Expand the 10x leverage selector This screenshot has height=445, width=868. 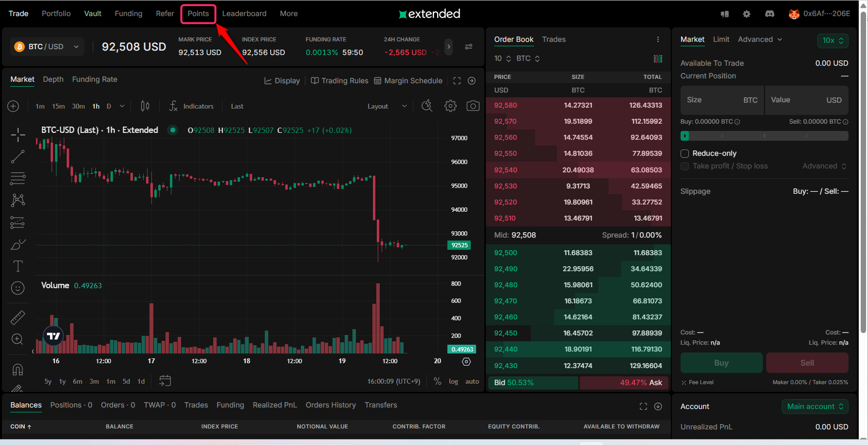[x=832, y=40]
